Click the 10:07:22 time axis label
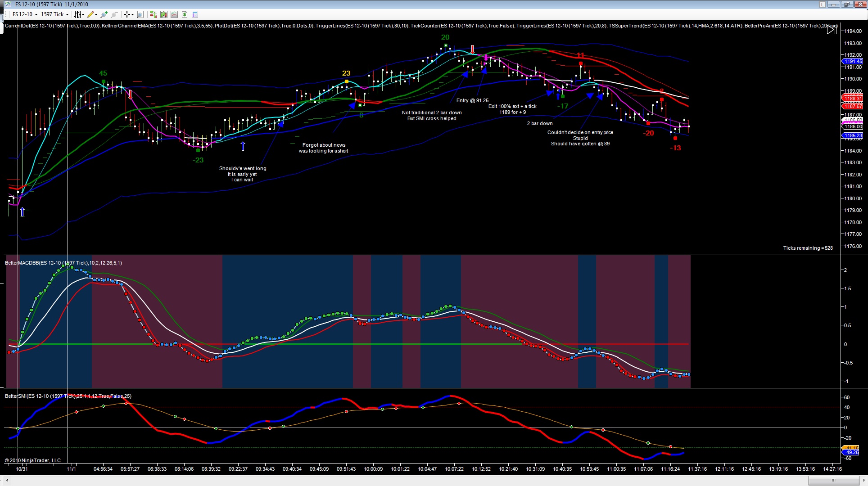 point(454,469)
